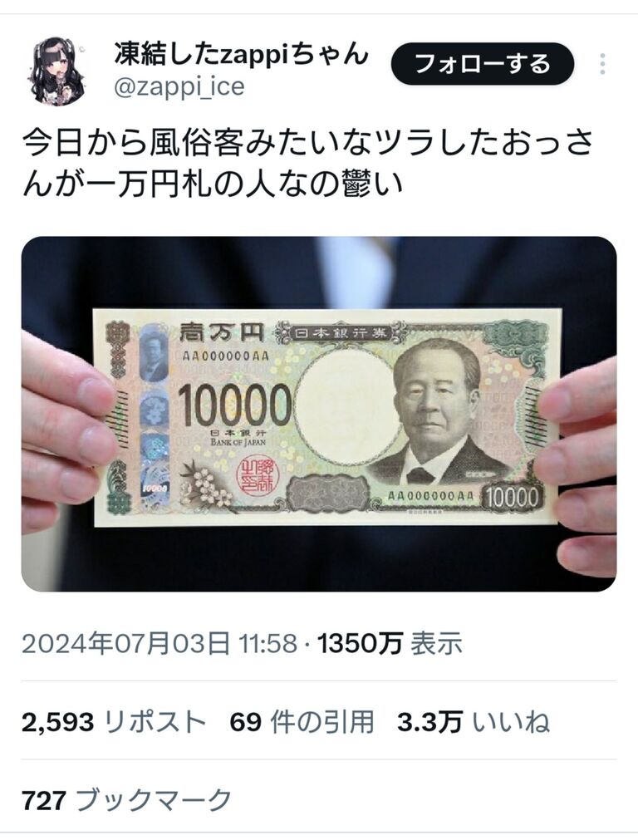The width and height of the screenshot is (638, 840).
Task: Click the 表示 label after view count
Action: [437, 643]
